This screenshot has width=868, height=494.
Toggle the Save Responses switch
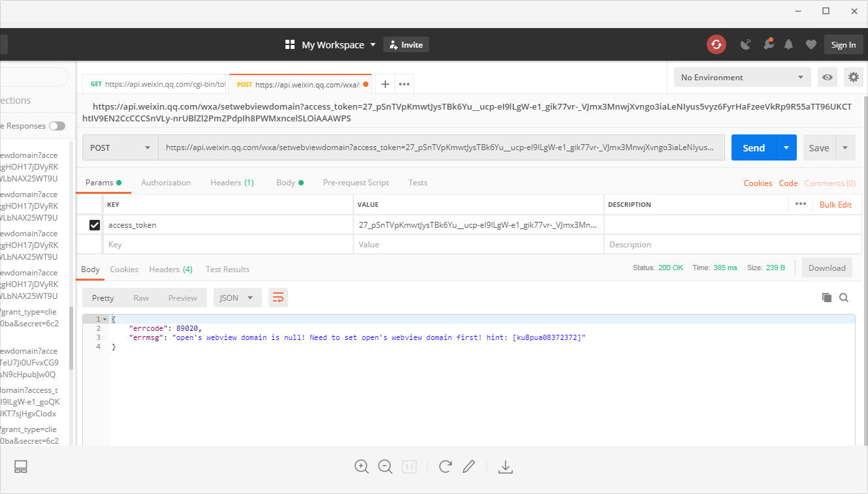57,126
